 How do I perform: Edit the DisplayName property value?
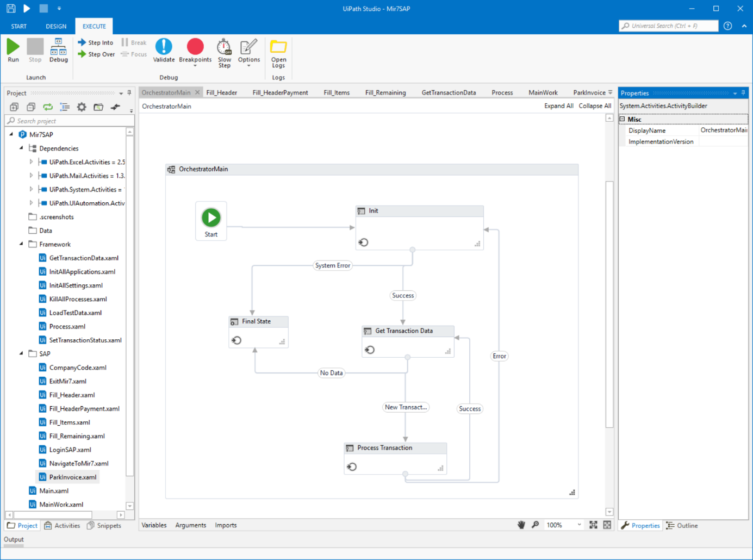(x=724, y=130)
